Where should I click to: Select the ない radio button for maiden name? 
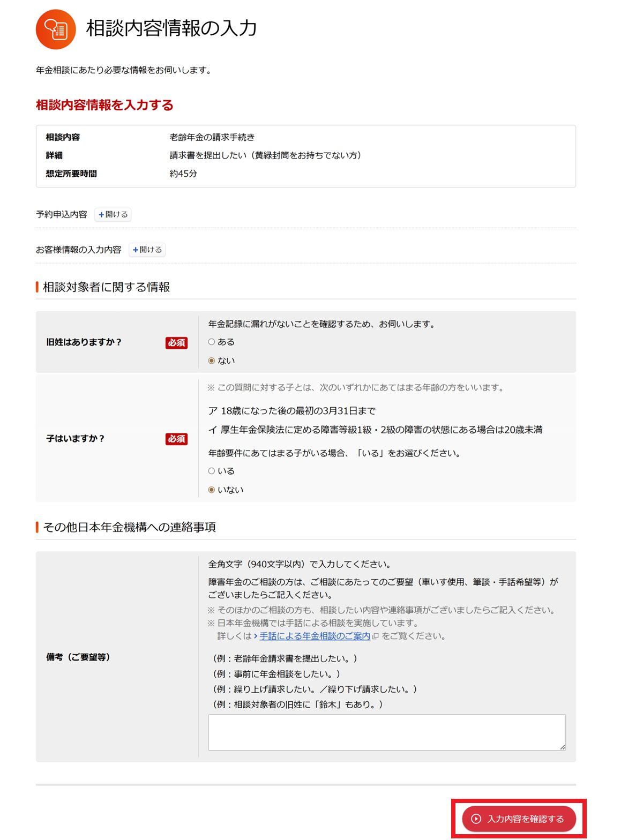click(212, 361)
